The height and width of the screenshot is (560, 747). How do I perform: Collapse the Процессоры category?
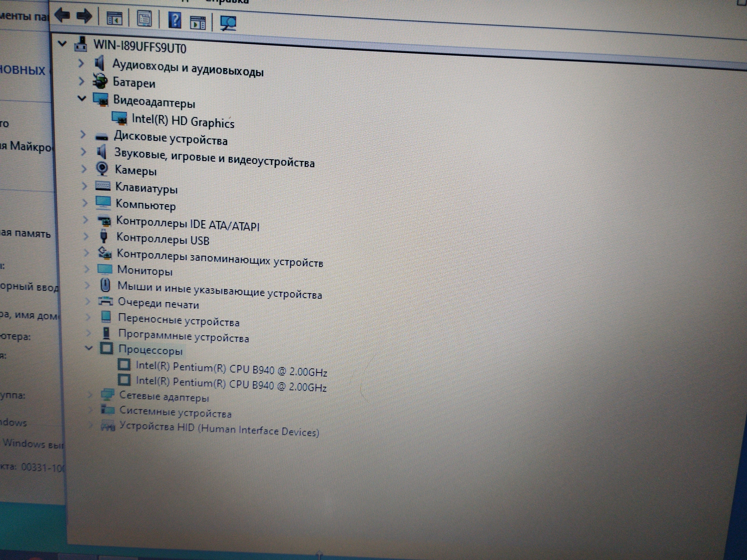tap(89, 348)
